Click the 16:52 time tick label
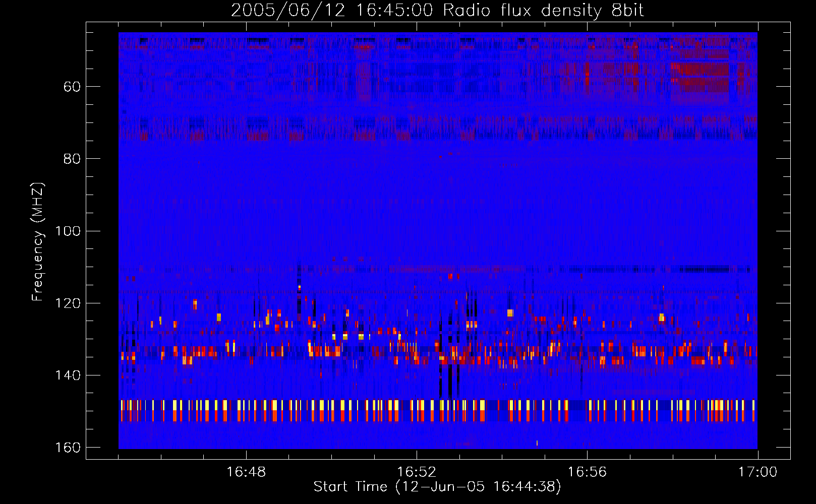Viewport: 816px width, 504px height. [417, 472]
